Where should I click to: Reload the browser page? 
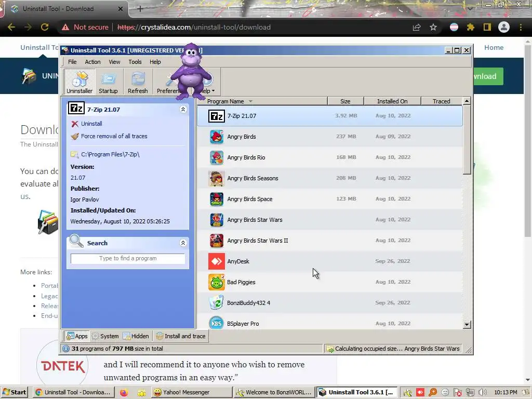pyautogui.click(x=45, y=27)
